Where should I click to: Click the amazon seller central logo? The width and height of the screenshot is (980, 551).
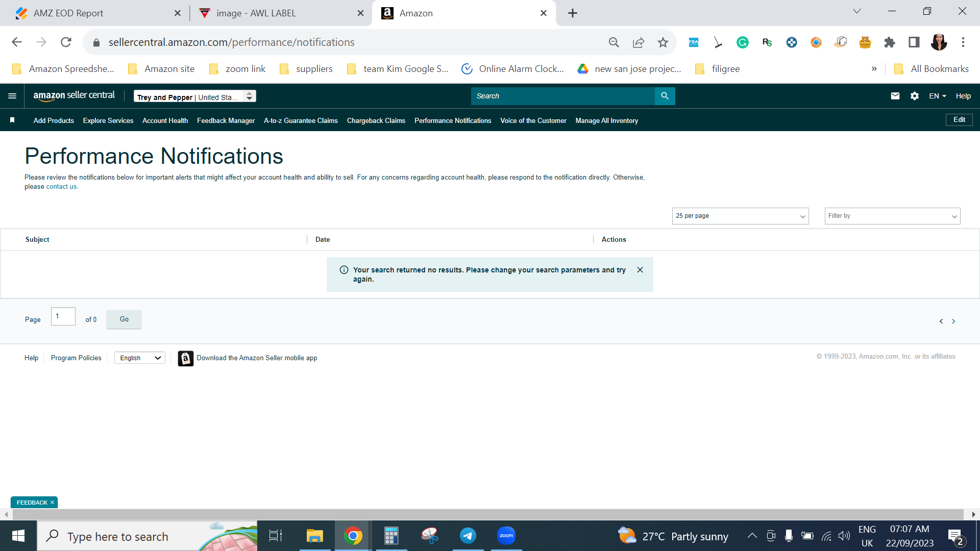coord(74,96)
